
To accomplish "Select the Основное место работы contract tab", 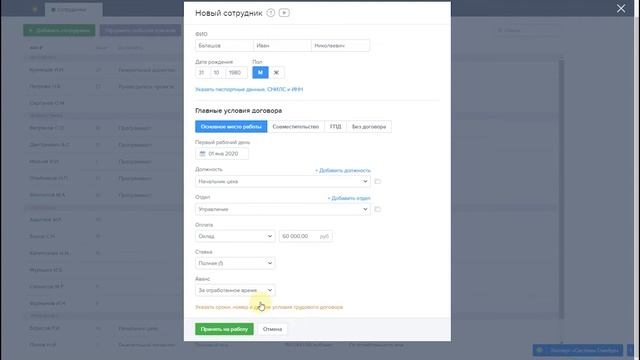I will tap(231, 127).
